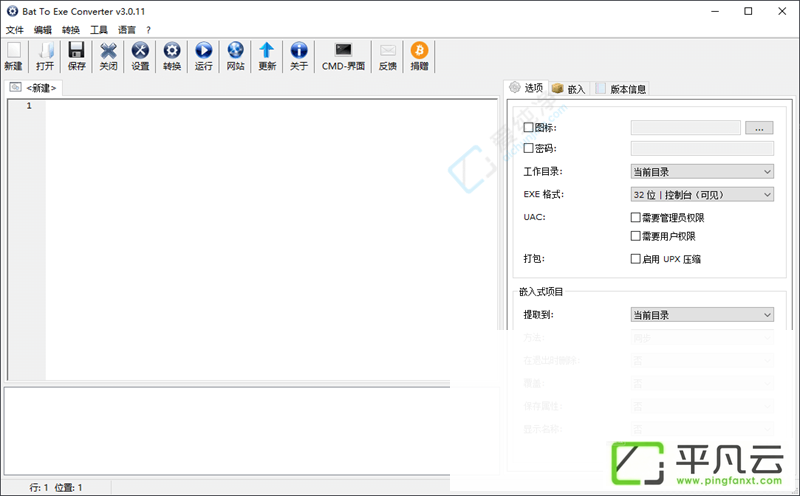
Task: Enable the 密码 checkbox
Action: pyautogui.click(x=529, y=148)
